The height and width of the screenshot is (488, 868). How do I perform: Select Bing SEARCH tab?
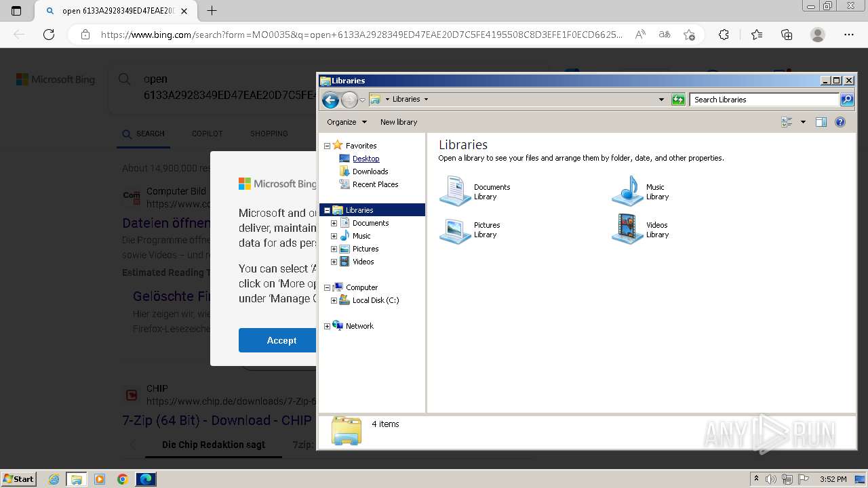tap(144, 134)
